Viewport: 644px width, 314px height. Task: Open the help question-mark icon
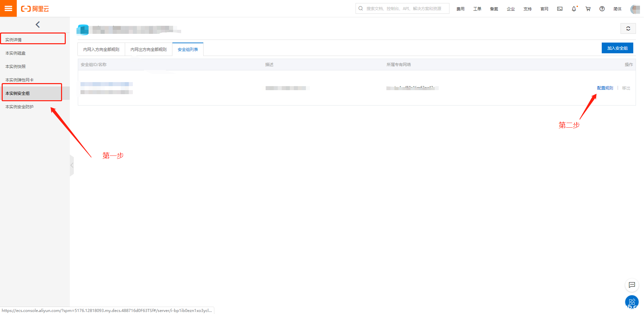click(x=602, y=9)
